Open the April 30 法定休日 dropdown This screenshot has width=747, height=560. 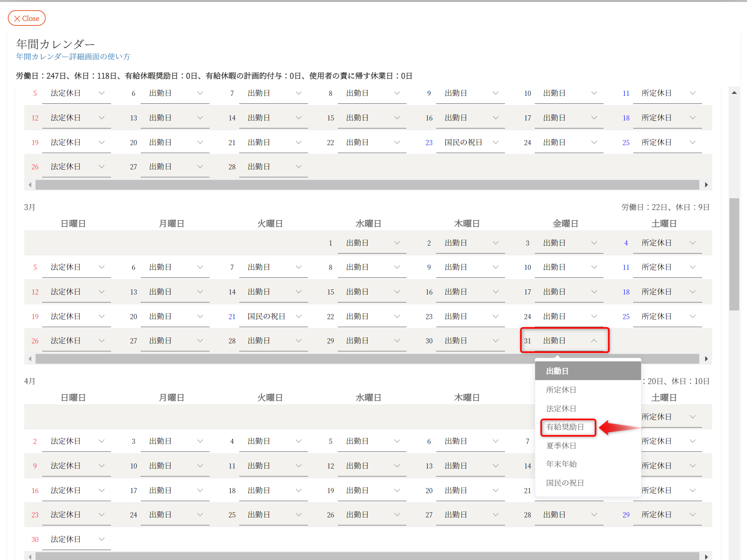[x=77, y=539]
